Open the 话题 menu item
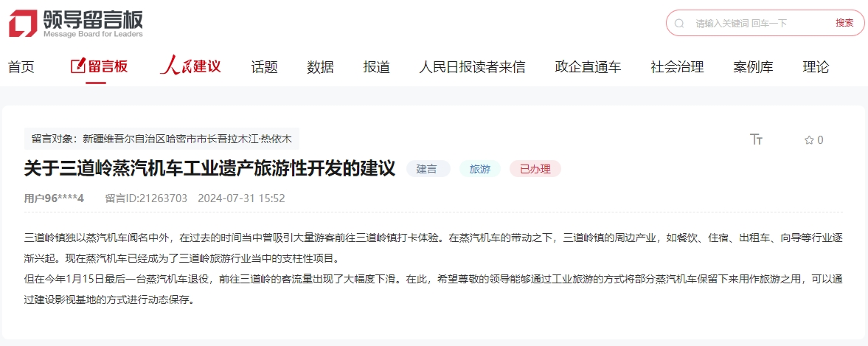This screenshot has height=346, width=868. point(264,68)
